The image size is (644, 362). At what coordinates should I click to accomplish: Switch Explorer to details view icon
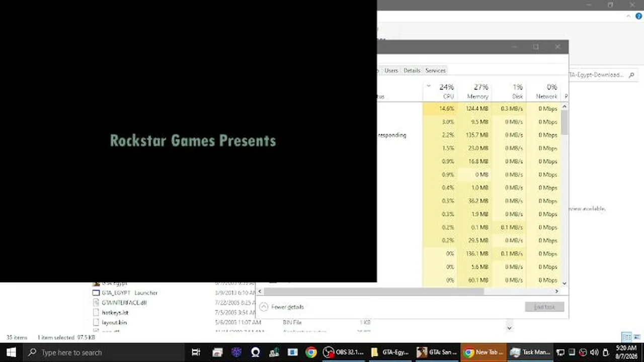pyautogui.click(x=626, y=337)
